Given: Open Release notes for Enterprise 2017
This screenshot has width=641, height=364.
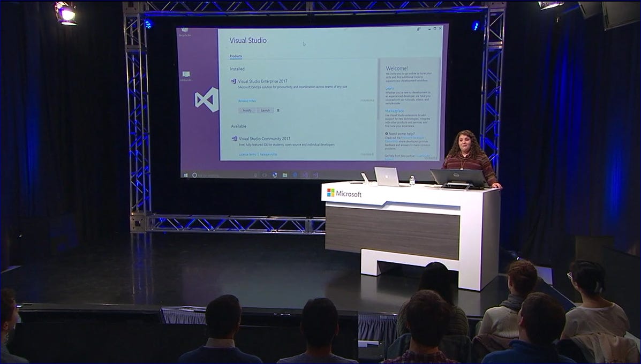Looking at the screenshot, I should pos(247,101).
